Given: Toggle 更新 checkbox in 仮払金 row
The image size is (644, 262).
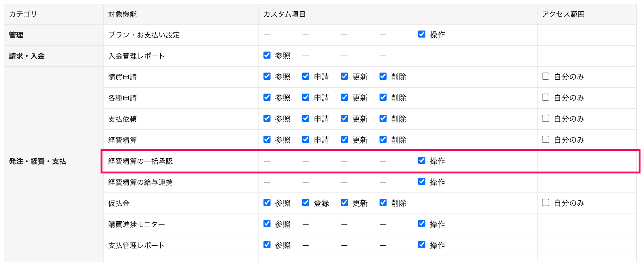Looking at the screenshot, I should tap(344, 202).
